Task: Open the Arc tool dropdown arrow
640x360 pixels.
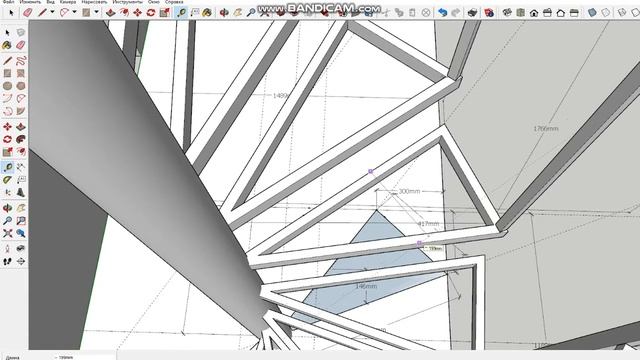Action: pyautogui.click(x=74, y=12)
